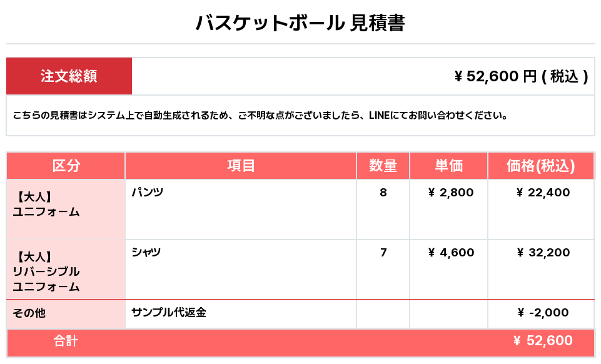Select the ¥ 32,200 price cell
The height and width of the screenshot is (364, 601).
pos(541,270)
